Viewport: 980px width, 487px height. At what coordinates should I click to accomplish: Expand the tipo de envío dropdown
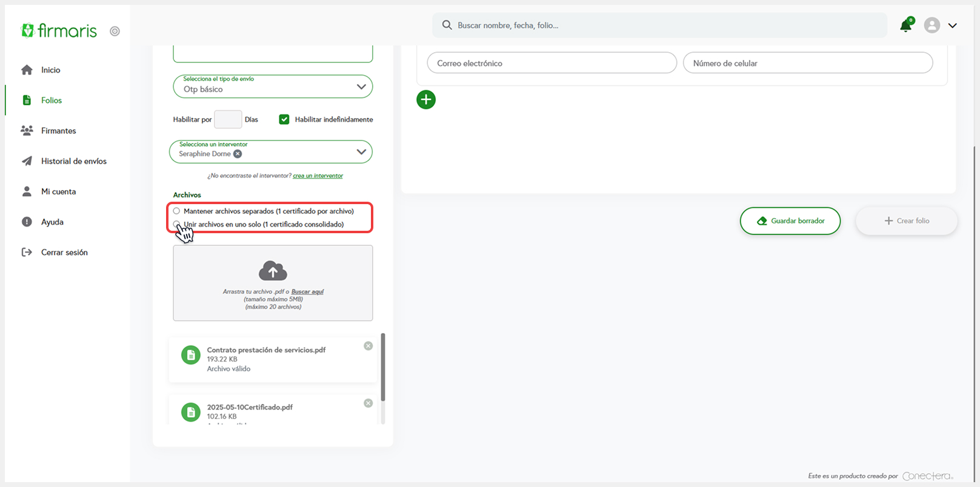[361, 87]
